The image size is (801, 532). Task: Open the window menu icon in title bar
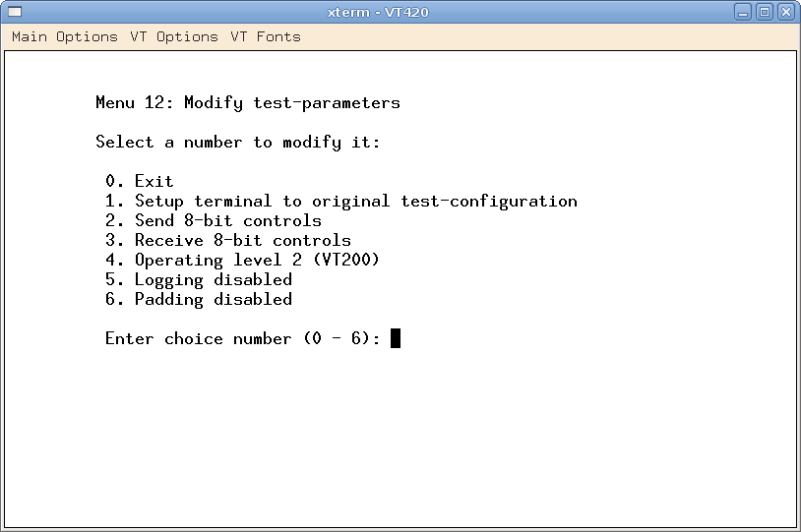click(x=14, y=12)
